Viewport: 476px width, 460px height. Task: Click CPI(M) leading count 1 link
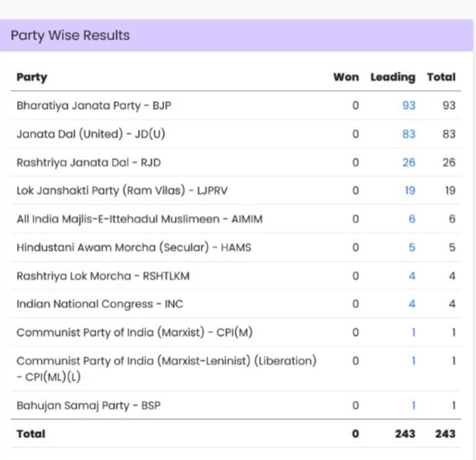(x=413, y=333)
